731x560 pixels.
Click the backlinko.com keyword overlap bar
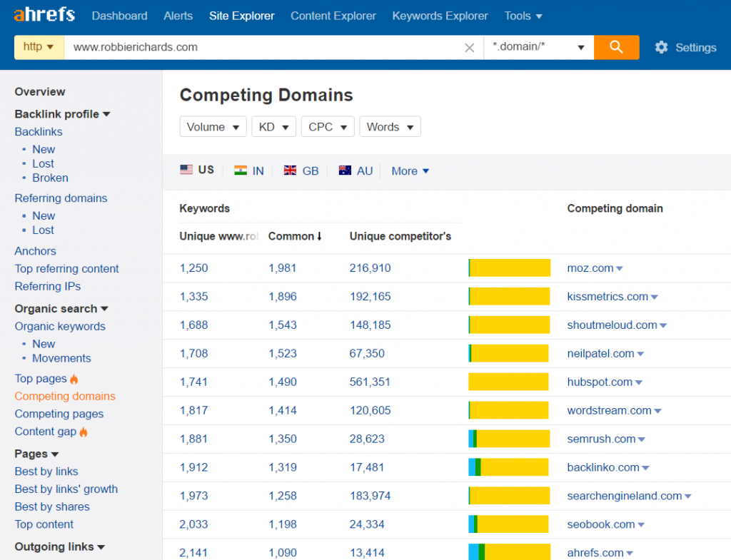[508, 467]
